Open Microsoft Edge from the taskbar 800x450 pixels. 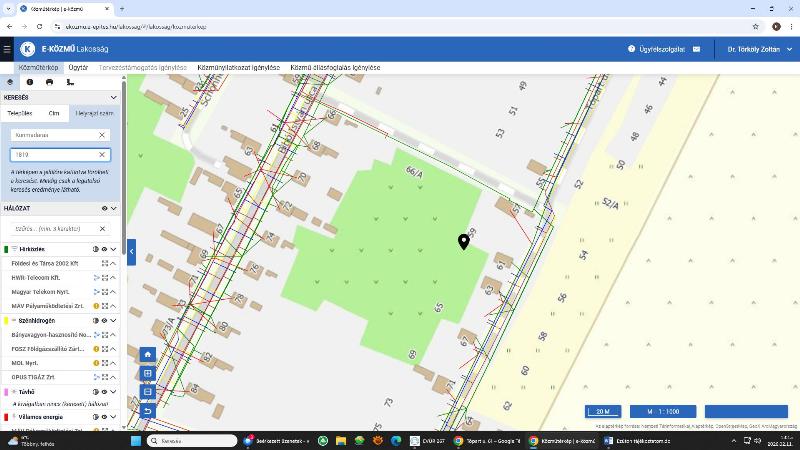396,441
